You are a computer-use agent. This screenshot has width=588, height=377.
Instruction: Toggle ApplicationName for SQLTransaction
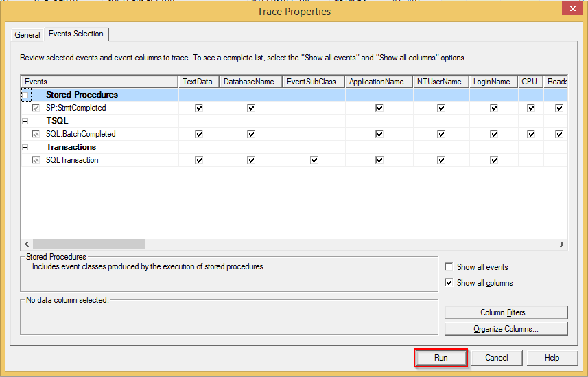pos(379,160)
